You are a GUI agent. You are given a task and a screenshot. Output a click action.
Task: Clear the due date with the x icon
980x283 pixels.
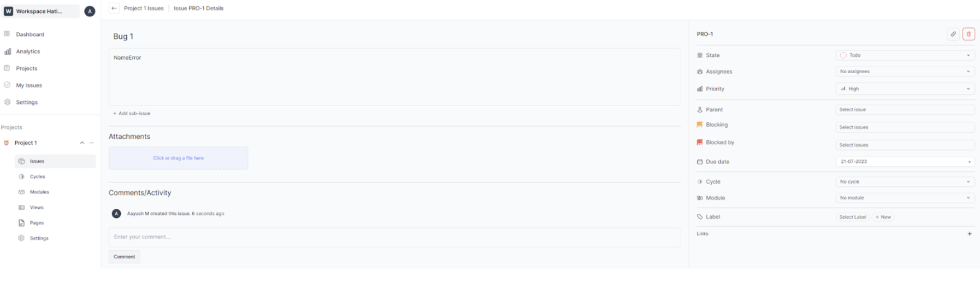[970, 162]
